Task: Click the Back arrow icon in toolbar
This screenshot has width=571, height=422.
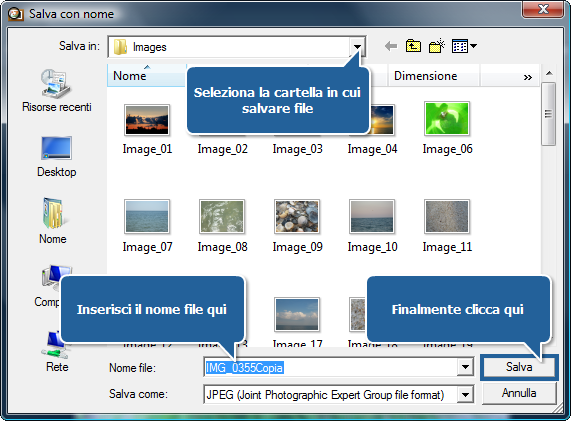Action: point(391,46)
